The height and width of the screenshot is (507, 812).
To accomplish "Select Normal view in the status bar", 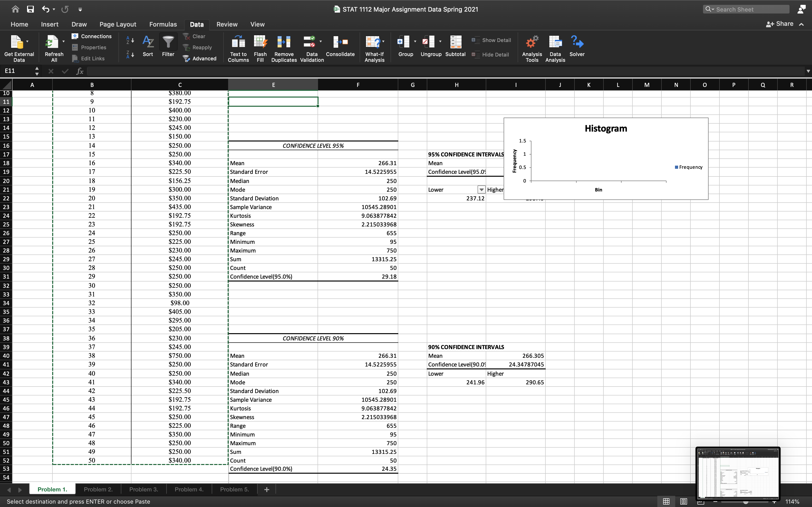I will [666, 501].
